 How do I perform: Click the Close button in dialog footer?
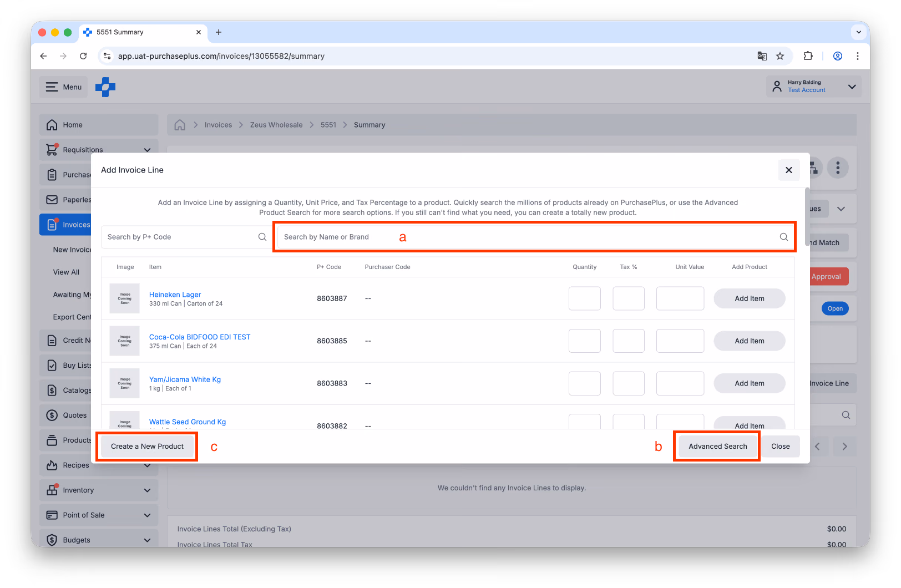(781, 447)
